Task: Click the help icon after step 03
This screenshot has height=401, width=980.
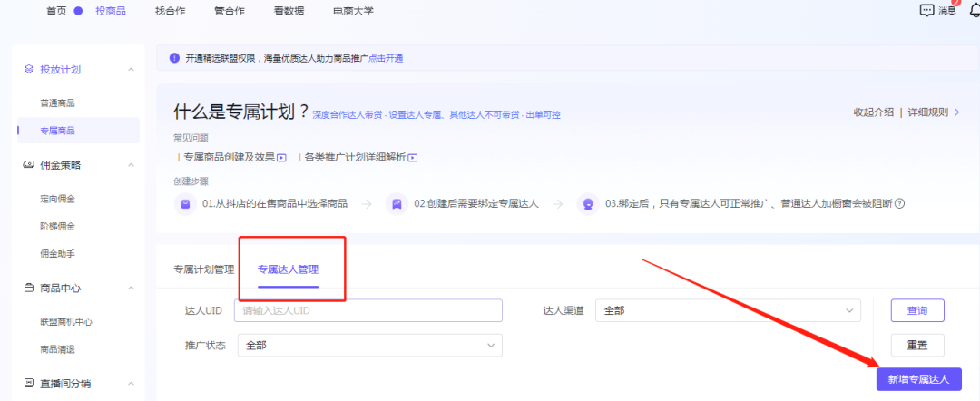Action: click(900, 204)
